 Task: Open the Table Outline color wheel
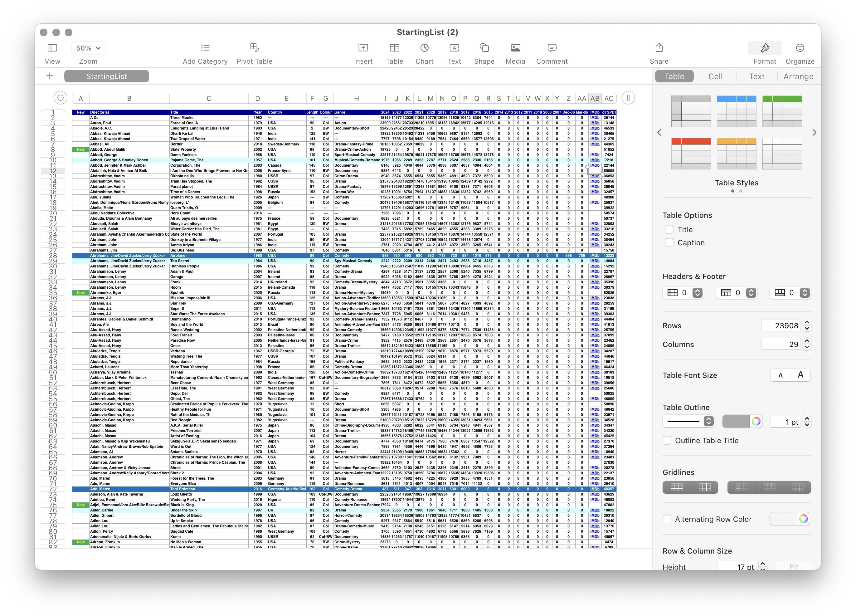(756, 421)
